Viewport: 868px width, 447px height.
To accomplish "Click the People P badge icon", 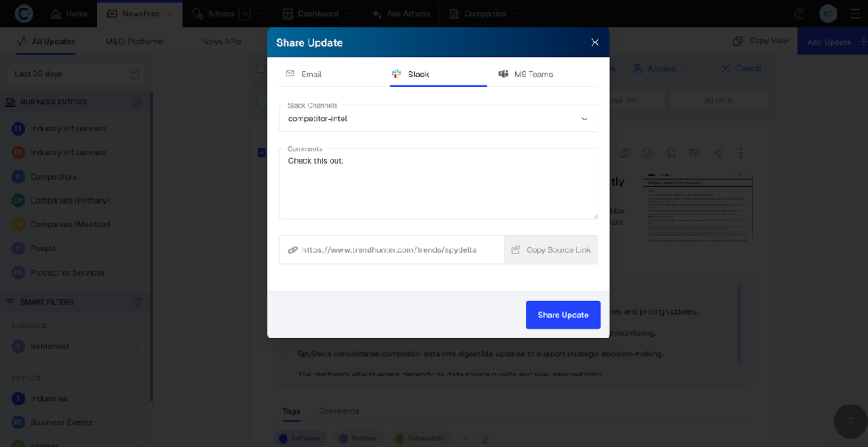I will (x=19, y=249).
